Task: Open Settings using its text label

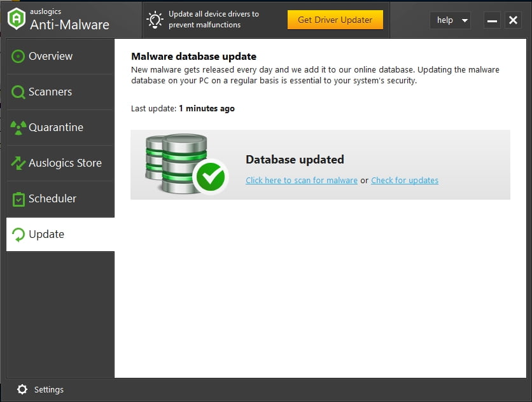Action: coord(49,389)
